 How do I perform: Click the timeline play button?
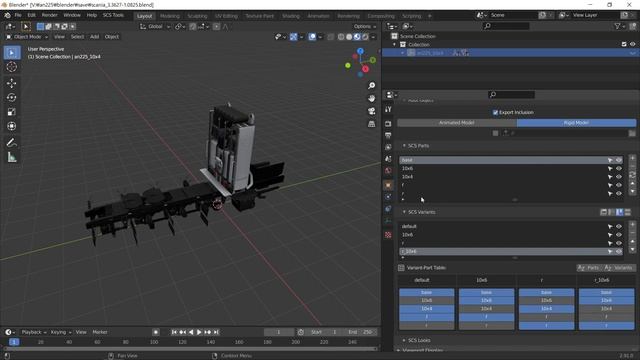(x=199, y=332)
